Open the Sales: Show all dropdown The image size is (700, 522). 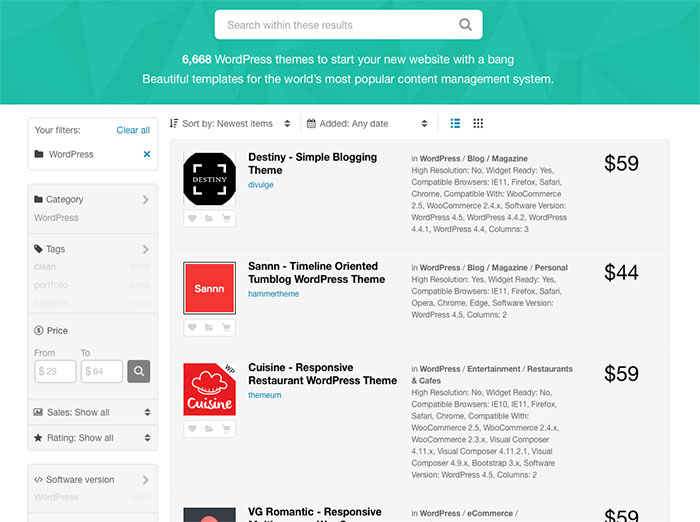pos(92,412)
